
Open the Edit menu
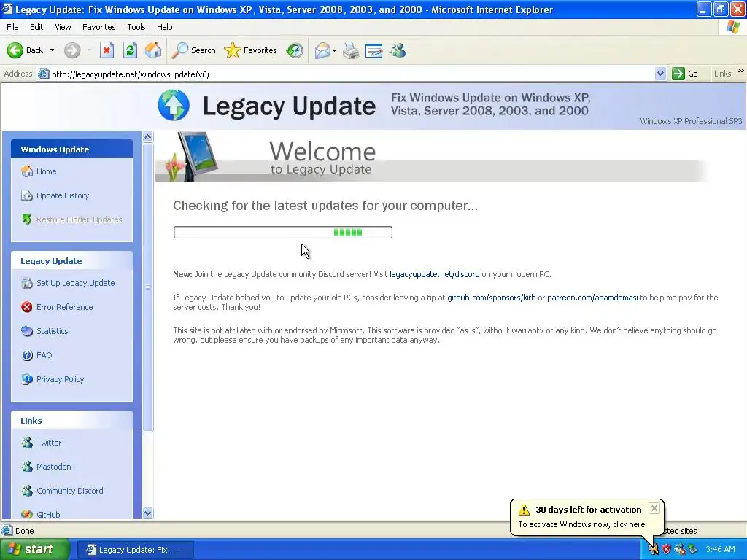[36, 27]
